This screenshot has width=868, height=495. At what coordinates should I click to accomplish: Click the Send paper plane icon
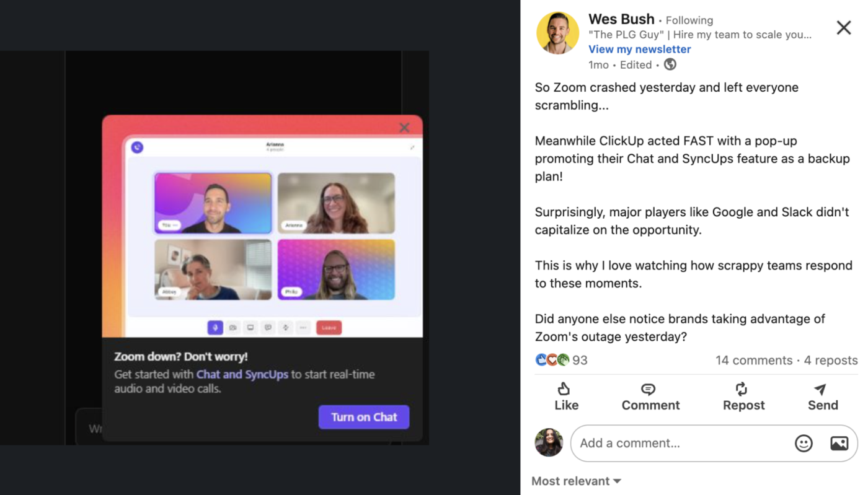click(820, 389)
